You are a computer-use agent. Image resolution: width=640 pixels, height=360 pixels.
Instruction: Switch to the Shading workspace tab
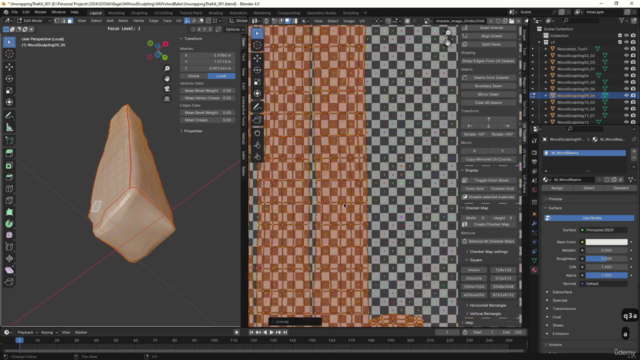(216, 13)
